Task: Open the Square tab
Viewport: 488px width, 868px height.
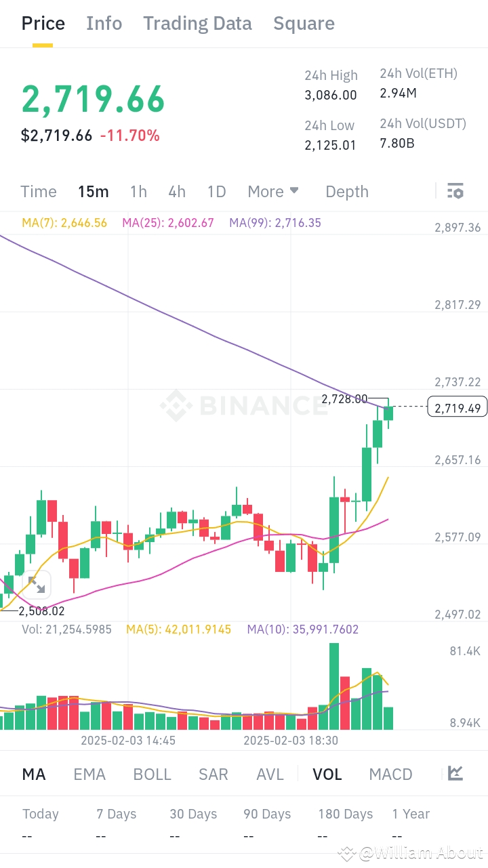Action: (x=304, y=23)
